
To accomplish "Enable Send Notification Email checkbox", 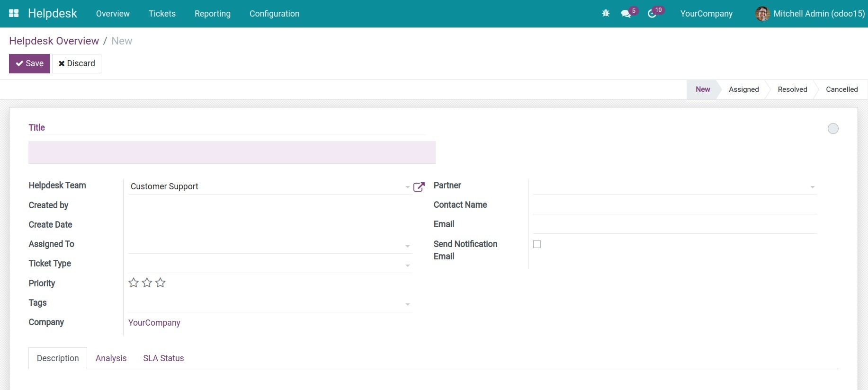I will 537,244.
